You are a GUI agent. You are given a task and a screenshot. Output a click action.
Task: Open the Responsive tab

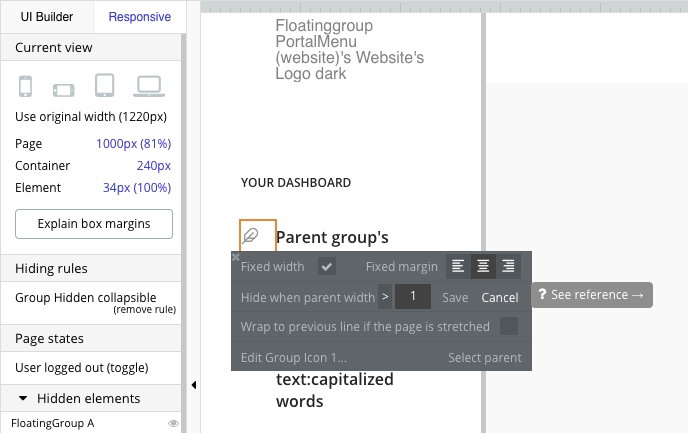point(139,17)
